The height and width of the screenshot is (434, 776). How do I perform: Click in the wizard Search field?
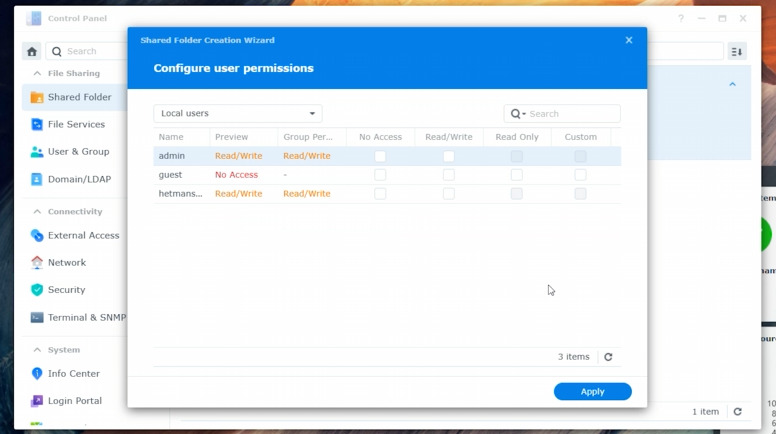pos(562,114)
